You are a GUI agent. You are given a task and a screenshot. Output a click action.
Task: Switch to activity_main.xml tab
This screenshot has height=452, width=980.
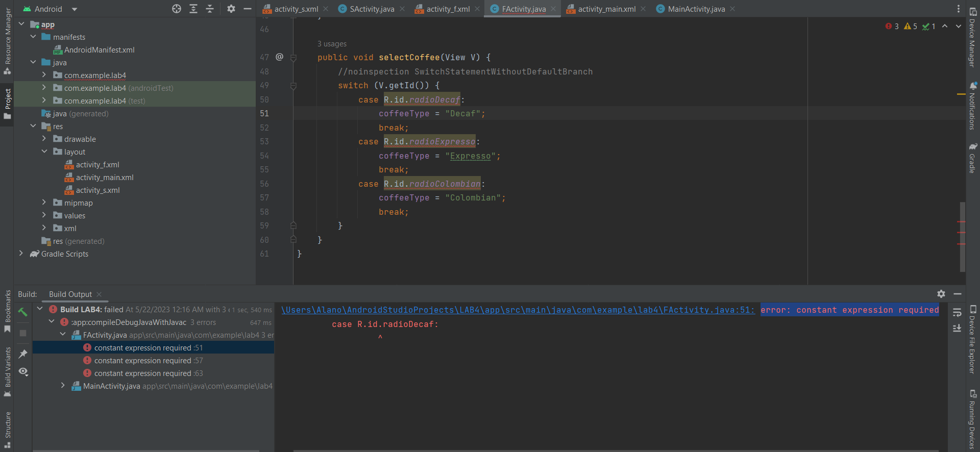[x=607, y=9]
